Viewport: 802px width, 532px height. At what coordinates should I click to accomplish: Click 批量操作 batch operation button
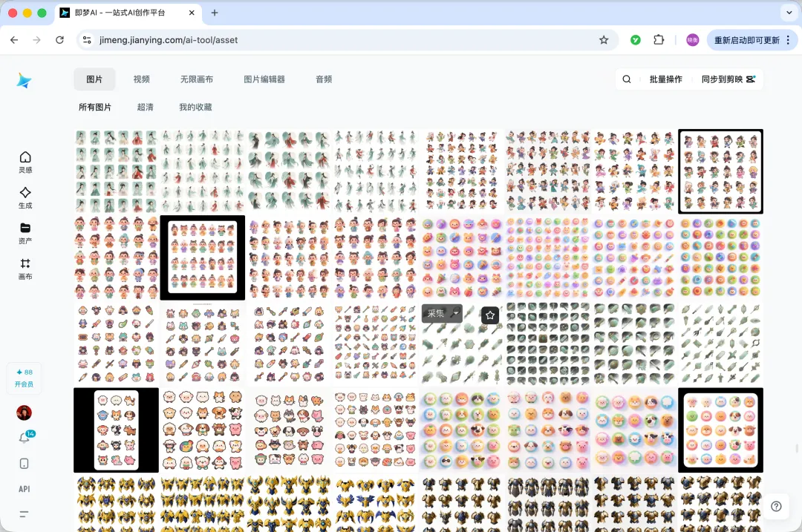(665, 79)
